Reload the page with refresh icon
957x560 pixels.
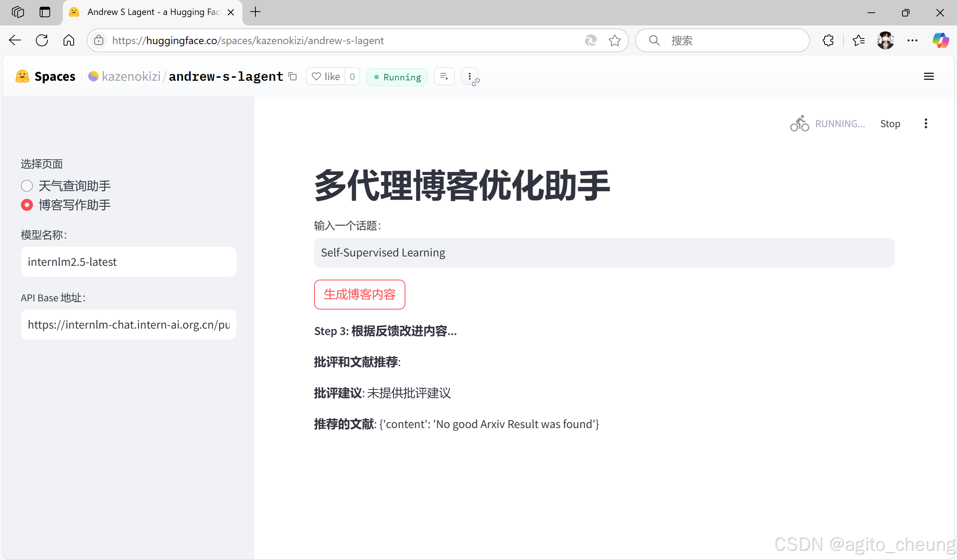[x=42, y=41]
